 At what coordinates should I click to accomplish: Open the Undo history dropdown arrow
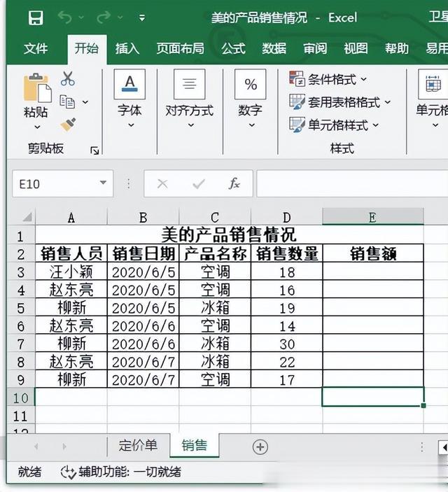point(81,17)
